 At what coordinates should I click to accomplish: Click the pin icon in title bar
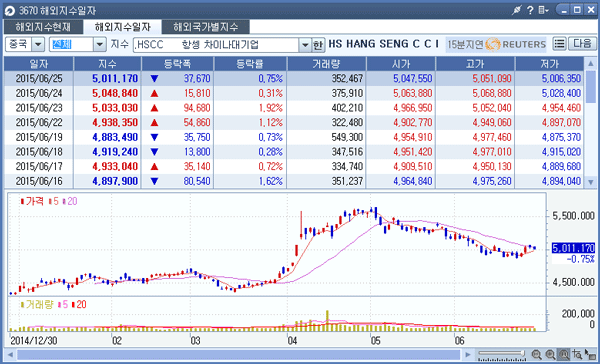pos(517,10)
